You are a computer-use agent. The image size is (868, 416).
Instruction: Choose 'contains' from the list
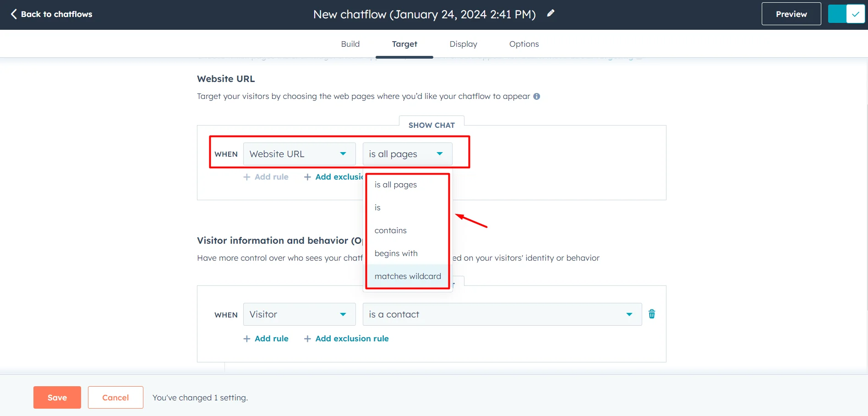point(390,230)
